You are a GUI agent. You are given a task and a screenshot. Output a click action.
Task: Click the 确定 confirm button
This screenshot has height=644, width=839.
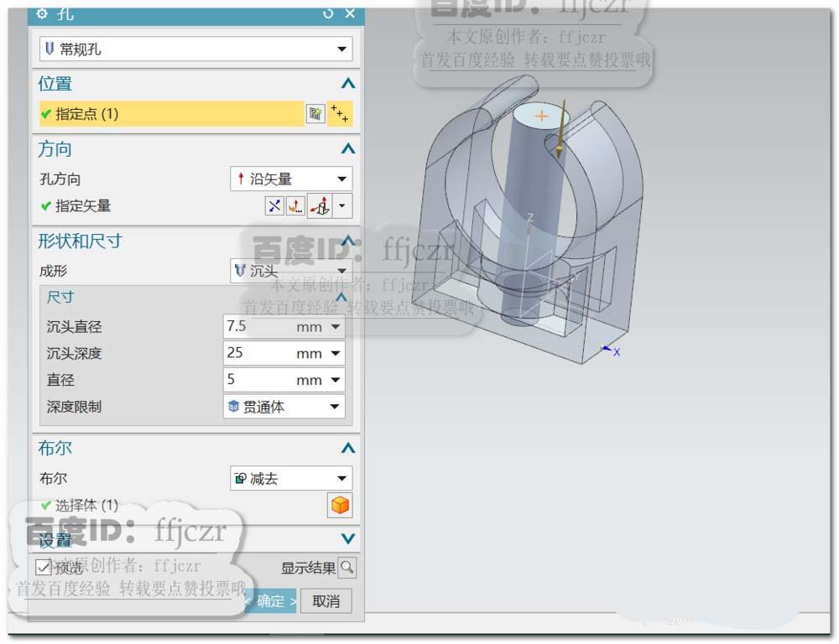269,601
